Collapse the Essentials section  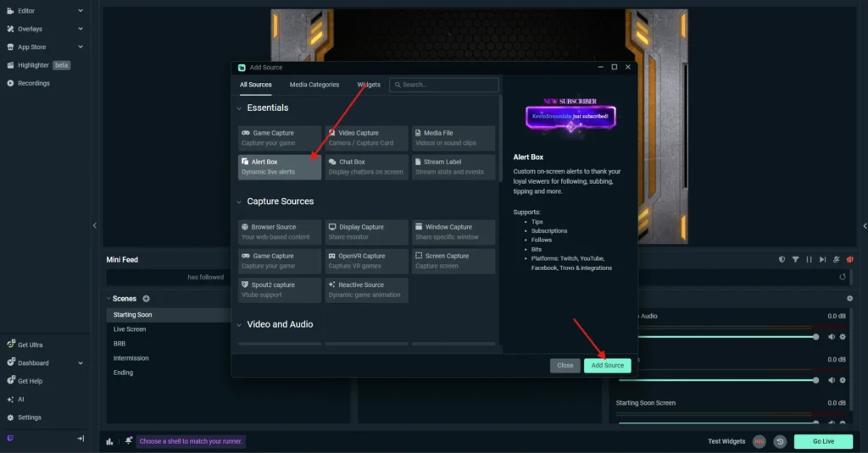click(239, 108)
